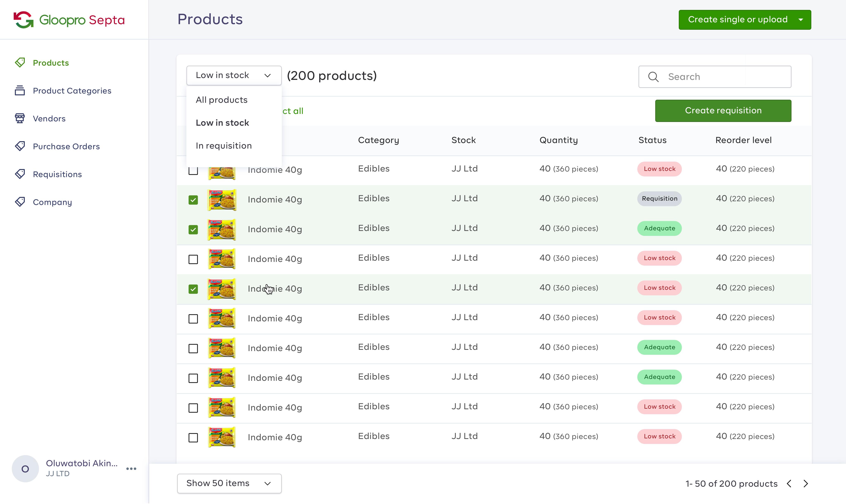Image resolution: width=846 pixels, height=504 pixels.
Task: Go to next page arrow
Action: coord(806,484)
